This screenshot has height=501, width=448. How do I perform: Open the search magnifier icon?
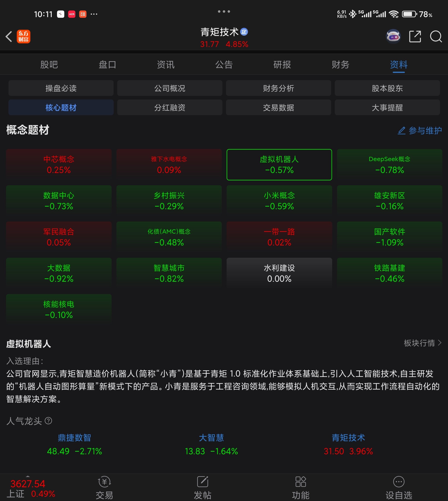(x=436, y=37)
